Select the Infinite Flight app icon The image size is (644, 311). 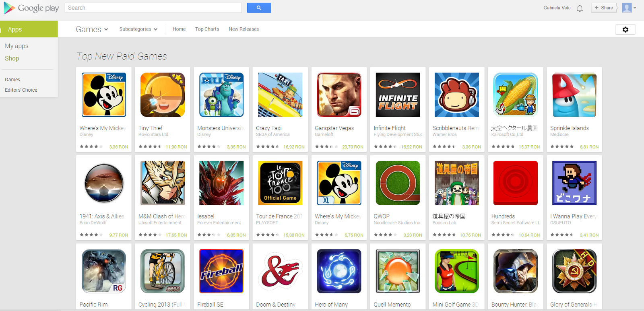click(x=398, y=95)
